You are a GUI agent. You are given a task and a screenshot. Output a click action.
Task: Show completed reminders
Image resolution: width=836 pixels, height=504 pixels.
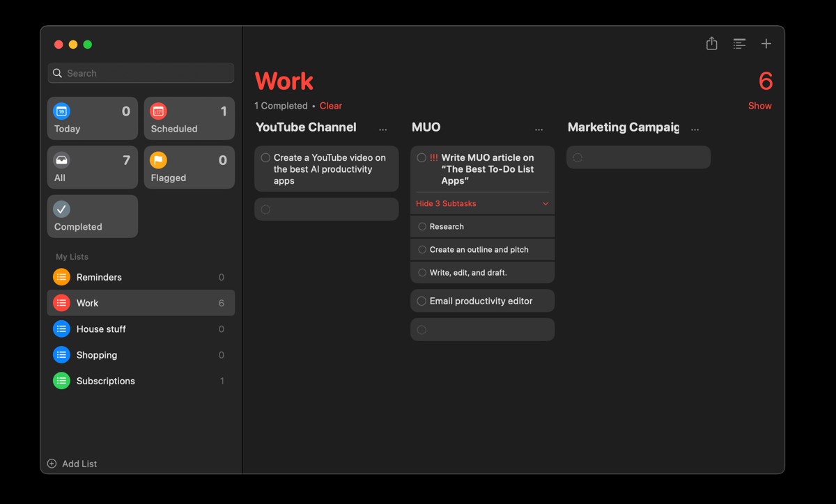pos(760,106)
